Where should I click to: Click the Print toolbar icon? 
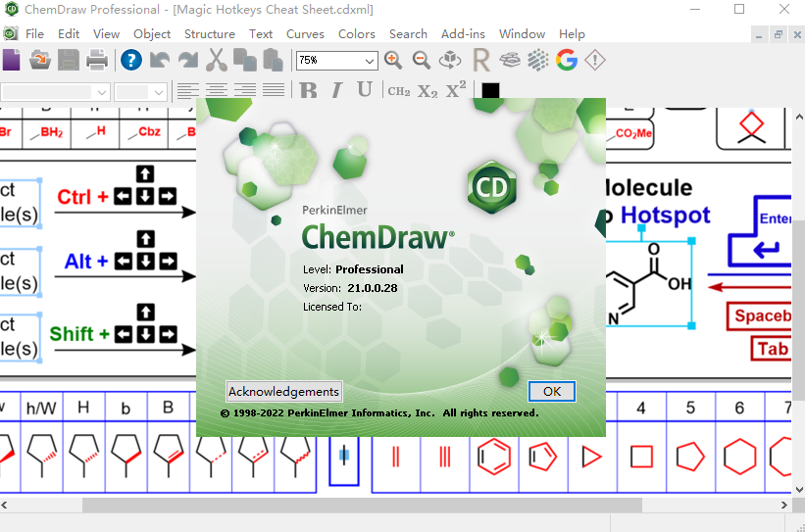(96, 60)
